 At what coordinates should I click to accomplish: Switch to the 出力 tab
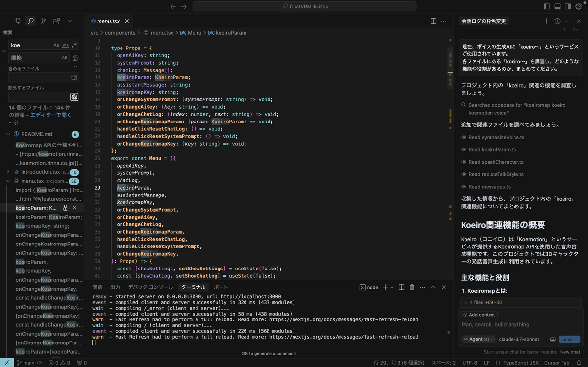click(115, 287)
